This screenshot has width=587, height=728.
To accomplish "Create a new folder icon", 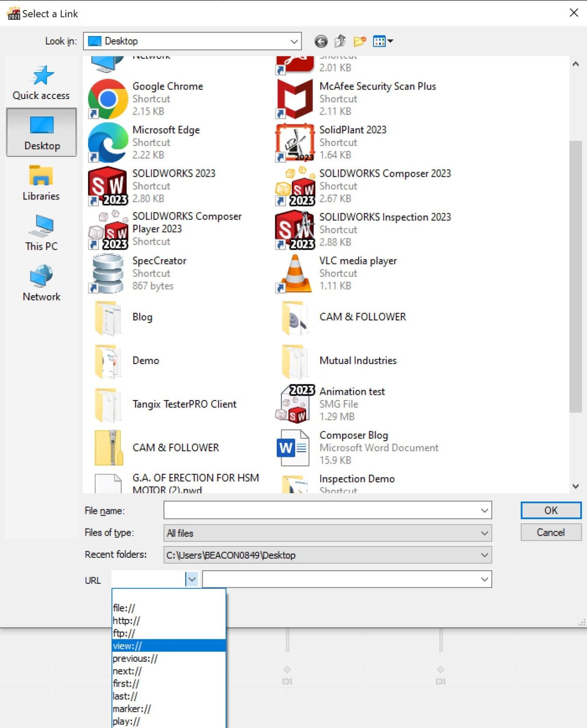I will (x=360, y=42).
